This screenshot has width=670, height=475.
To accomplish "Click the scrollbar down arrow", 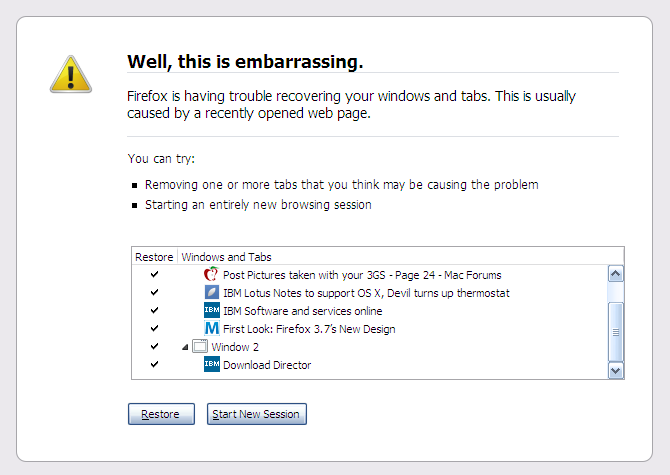I will click(x=616, y=371).
